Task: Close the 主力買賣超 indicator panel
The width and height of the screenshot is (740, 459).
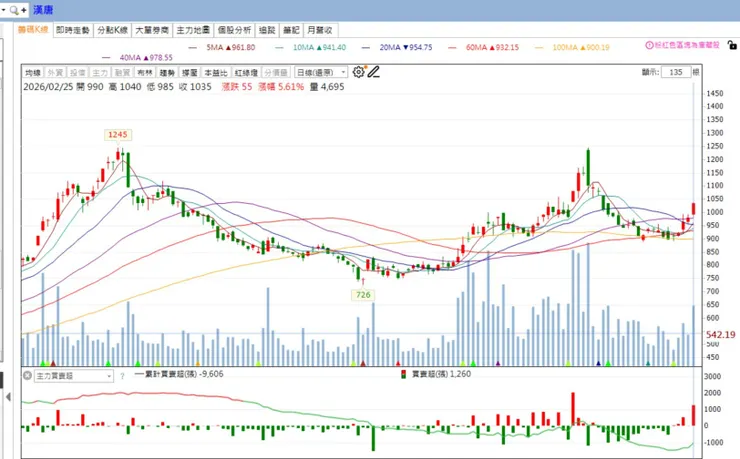Action: pos(27,376)
